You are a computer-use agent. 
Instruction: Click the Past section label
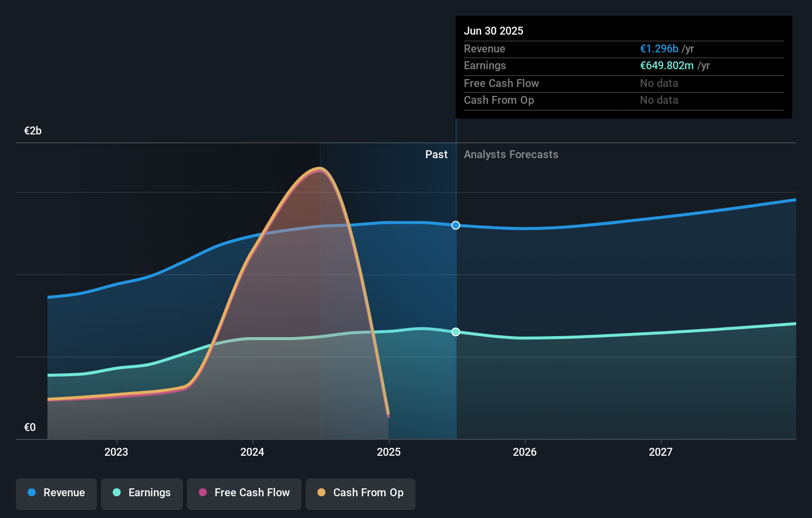coord(436,155)
